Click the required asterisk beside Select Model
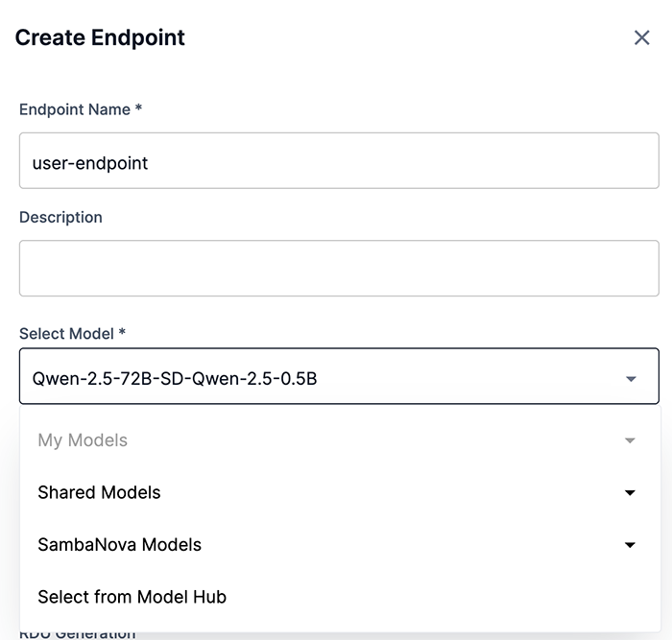 click(x=123, y=333)
